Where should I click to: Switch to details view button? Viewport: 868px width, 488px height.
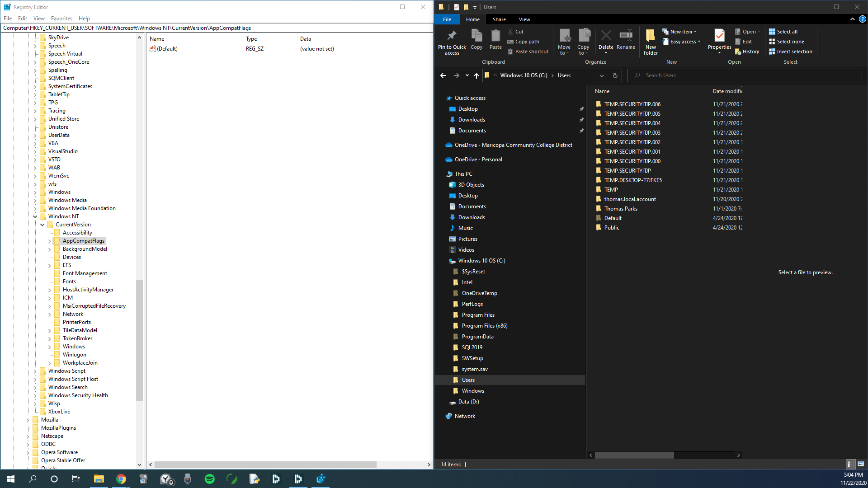click(849, 464)
